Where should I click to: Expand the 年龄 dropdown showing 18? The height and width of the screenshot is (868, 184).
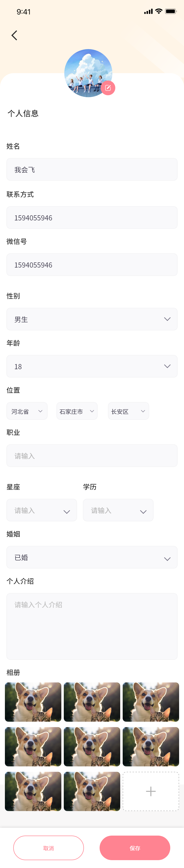pos(92,366)
